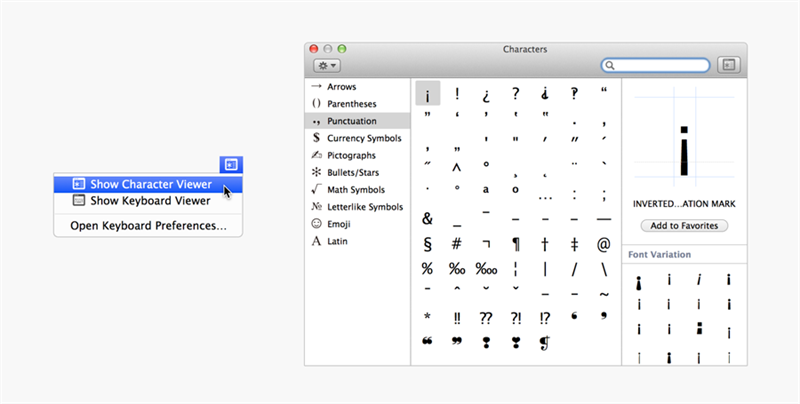Click the search field in Characters window

pos(656,65)
